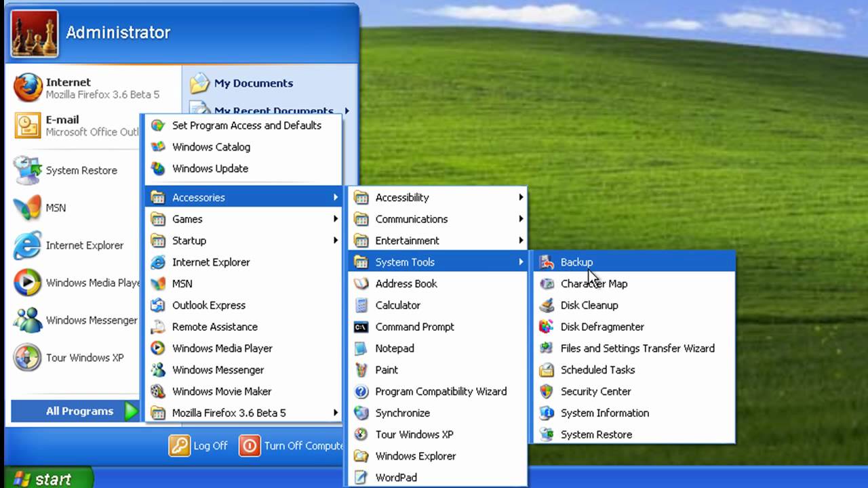Open Windows Movie Maker icon
The height and width of the screenshot is (488, 868).
tap(158, 391)
